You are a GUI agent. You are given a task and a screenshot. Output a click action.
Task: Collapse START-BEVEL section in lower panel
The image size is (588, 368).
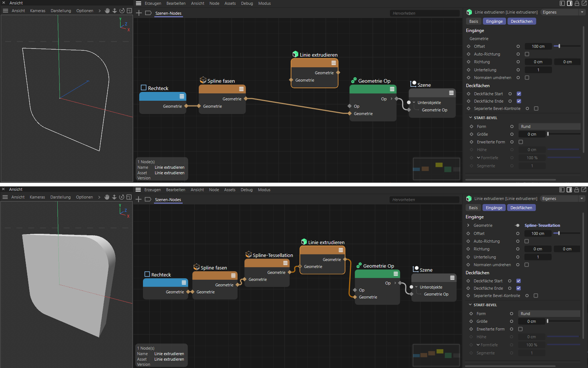click(470, 305)
